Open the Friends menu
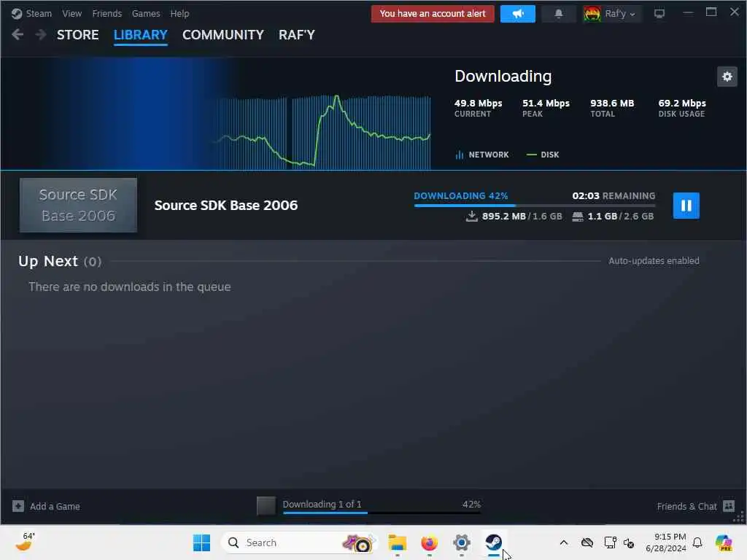 click(x=107, y=13)
